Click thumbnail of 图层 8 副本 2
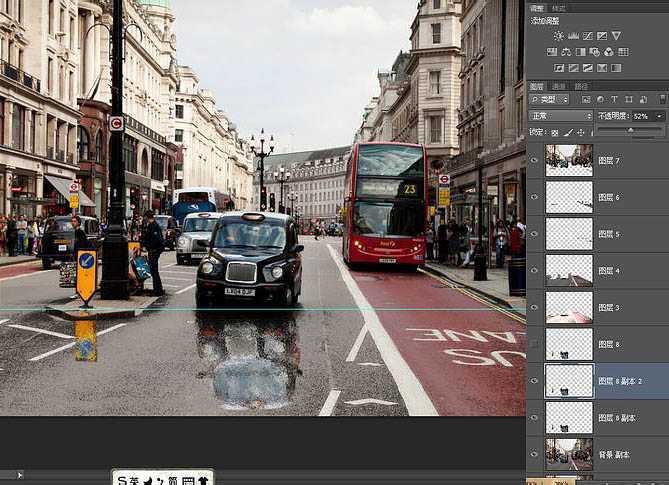This screenshot has width=669, height=485. [569, 380]
